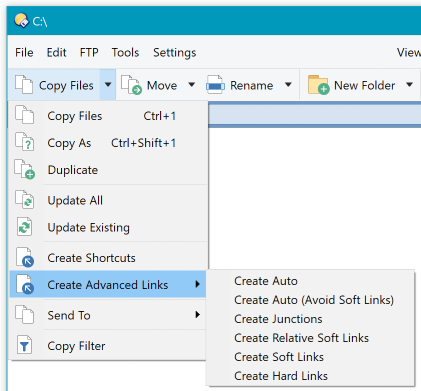
Task: Open the Edit menu
Action: (56, 53)
